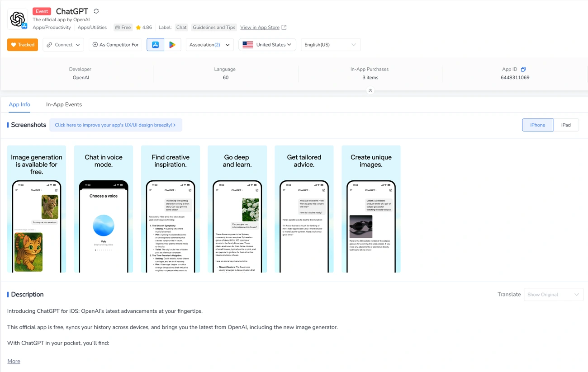588x372 pixels.
Task: Click the link icon in the Connect button
Action: [x=49, y=45]
